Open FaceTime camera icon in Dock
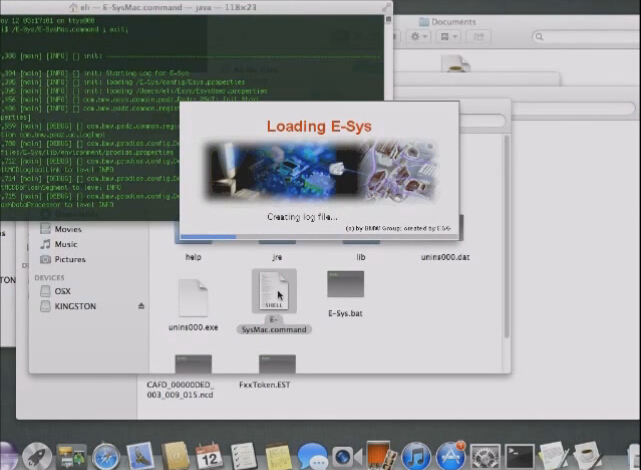The image size is (641, 470). click(x=347, y=457)
